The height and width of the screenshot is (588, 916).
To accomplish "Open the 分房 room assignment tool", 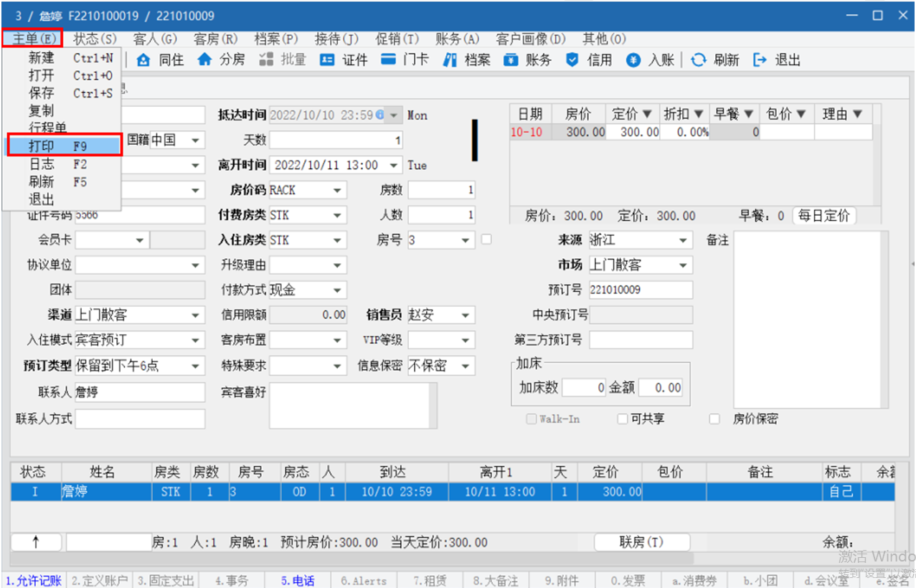I will (204, 60).
